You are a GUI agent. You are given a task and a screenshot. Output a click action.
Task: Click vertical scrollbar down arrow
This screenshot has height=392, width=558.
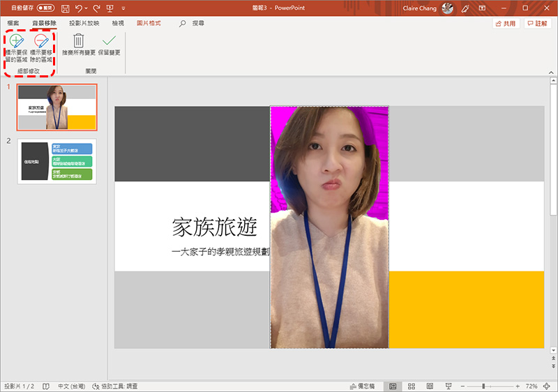click(553, 351)
